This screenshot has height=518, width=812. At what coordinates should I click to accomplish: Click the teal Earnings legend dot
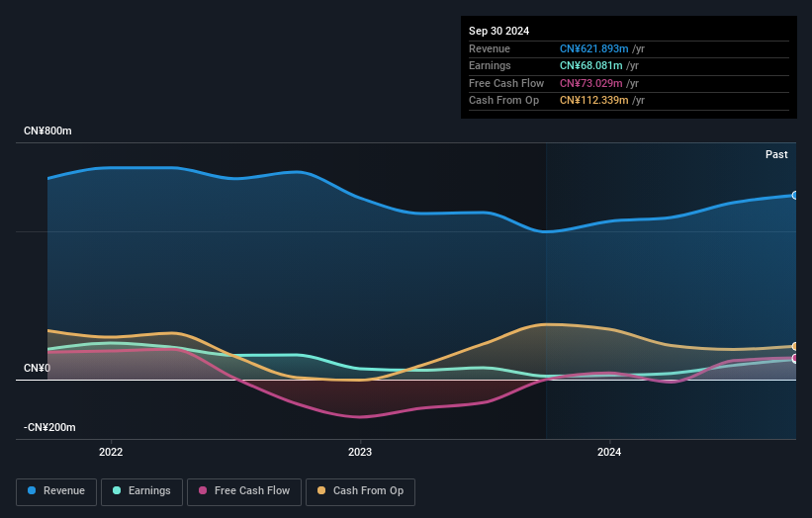coord(117,490)
